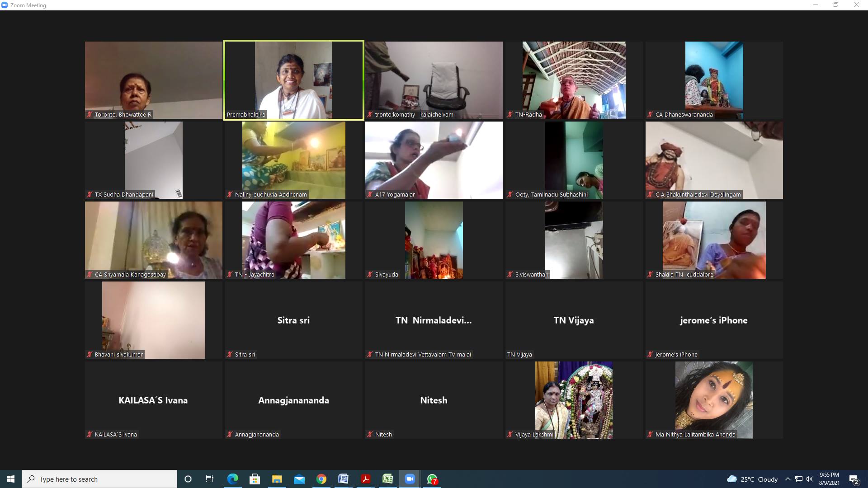Open the Windows Start menu
Image resolution: width=868 pixels, height=488 pixels.
(11, 479)
